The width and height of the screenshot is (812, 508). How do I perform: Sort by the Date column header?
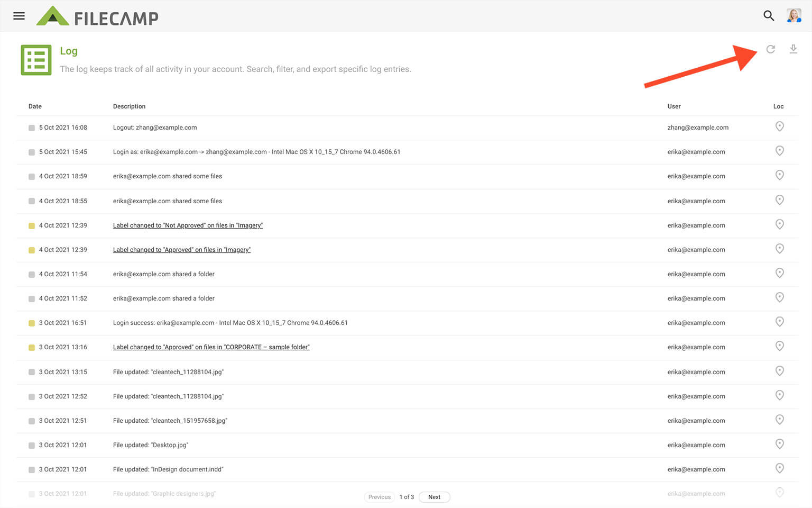tap(35, 106)
